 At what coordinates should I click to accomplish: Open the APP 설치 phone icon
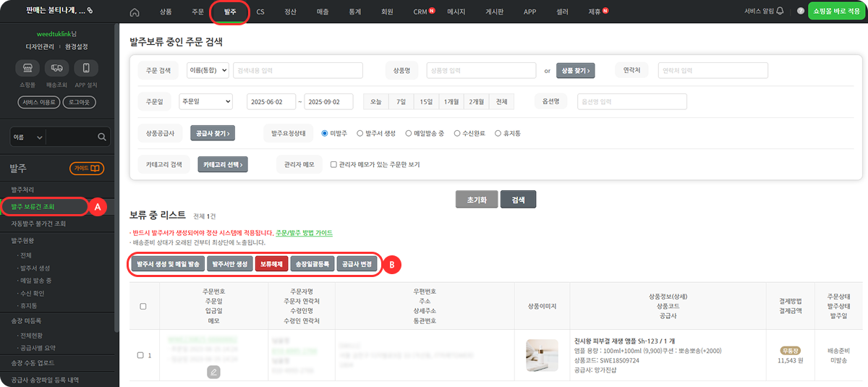pyautogui.click(x=86, y=68)
